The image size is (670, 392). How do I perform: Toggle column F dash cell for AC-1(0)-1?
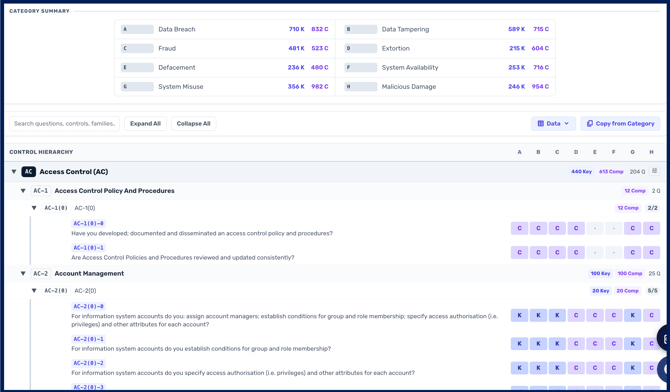click(614, 253)
